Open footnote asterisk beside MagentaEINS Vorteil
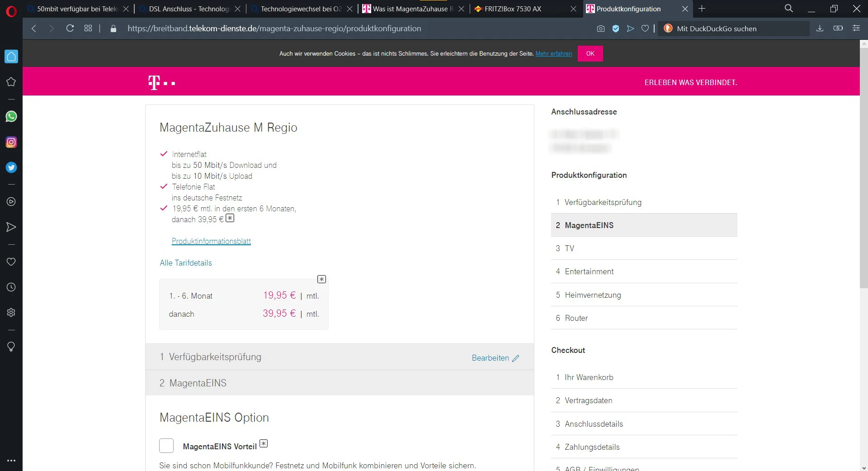This screenshot has height=471, width=868. point(264,443)
